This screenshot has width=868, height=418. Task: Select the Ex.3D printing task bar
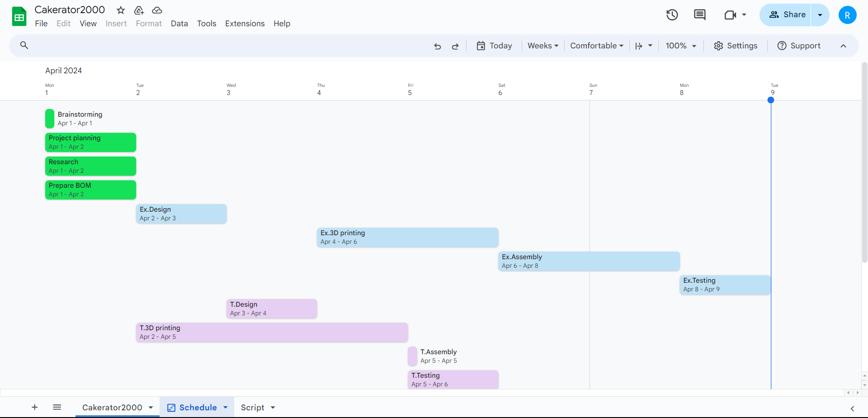407,237
